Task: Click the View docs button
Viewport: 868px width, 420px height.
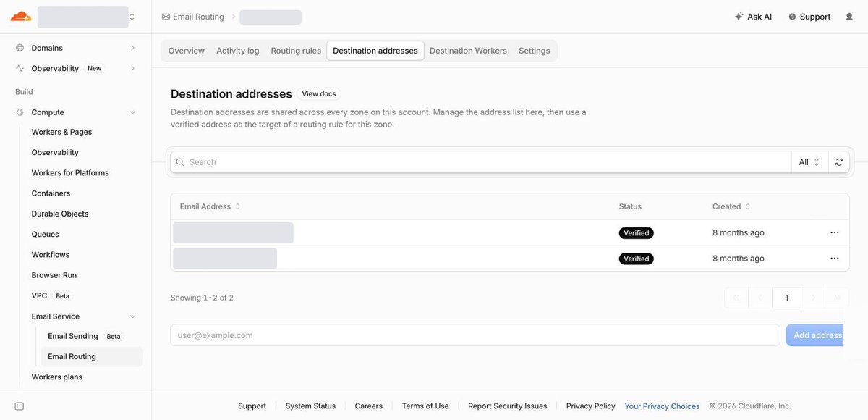Action: pyautogui.click(x=319, y=94)
